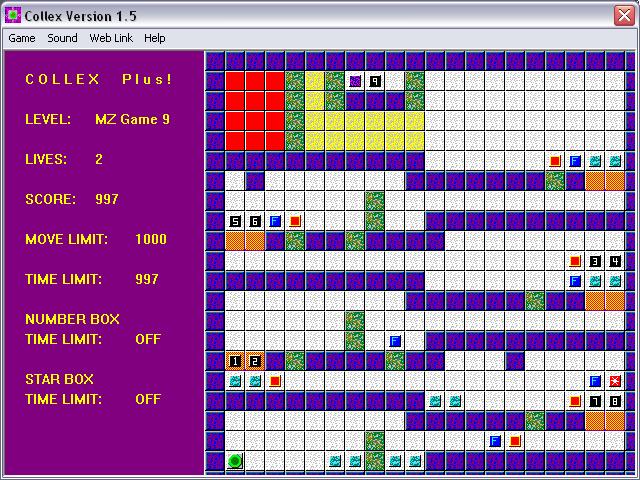Click the blue F box directly under the red box by number 3
The width and height of the screenshot is (640, 480).
[x=575, y=281]
